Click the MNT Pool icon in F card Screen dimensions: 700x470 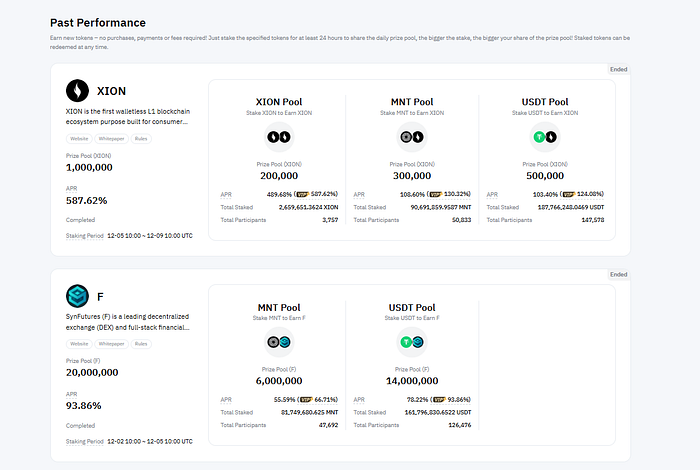[279, 342]
